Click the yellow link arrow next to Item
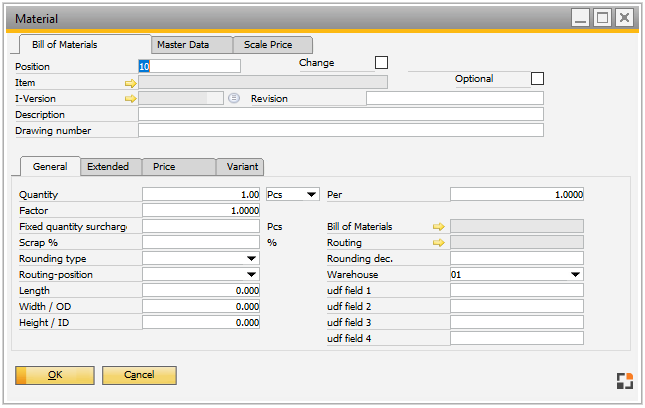 pos(130,83)
